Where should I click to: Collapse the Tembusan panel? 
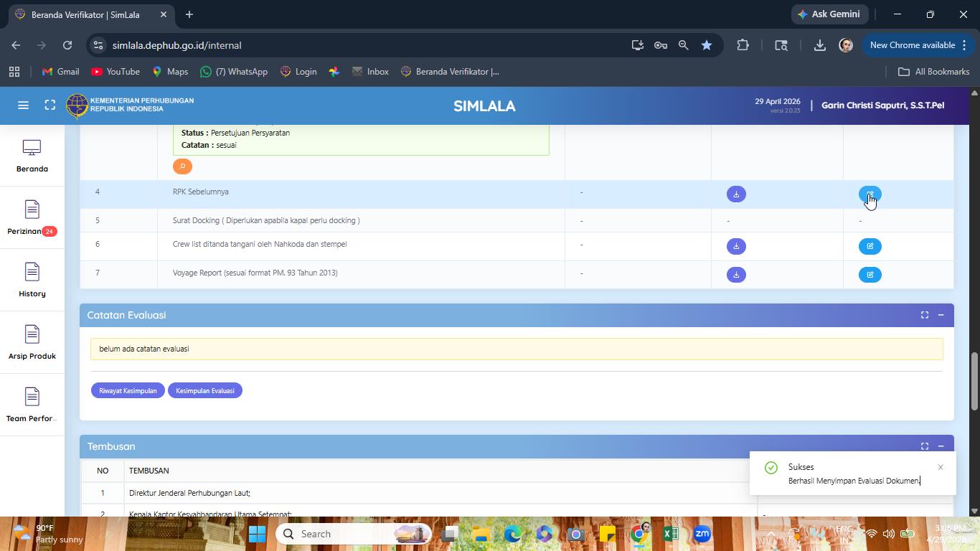(941, 446)
